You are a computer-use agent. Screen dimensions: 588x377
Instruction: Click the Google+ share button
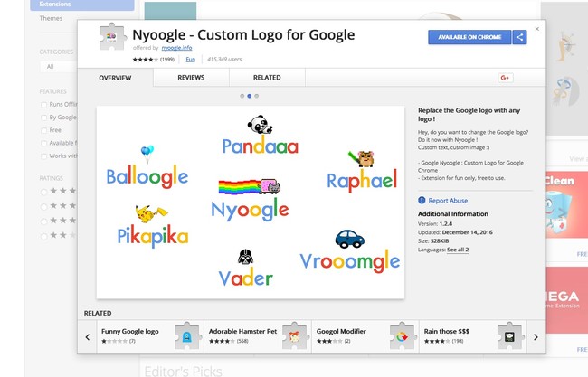(x=505, y=78)
